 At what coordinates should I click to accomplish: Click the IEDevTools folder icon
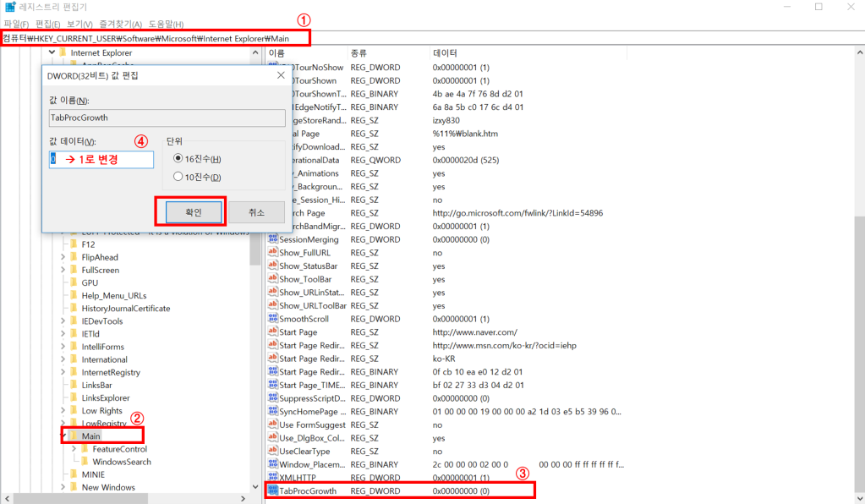pyautogui.click(x=74, y=321)
